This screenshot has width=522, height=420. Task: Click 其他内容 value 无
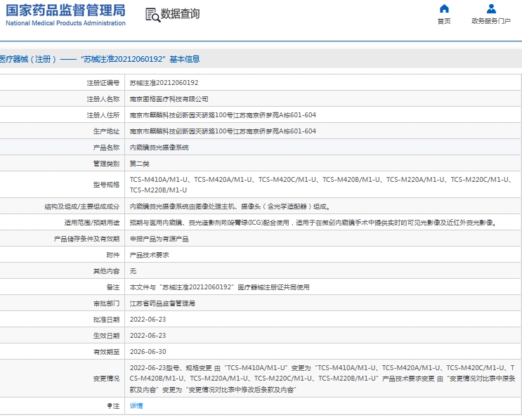(133, 271)
